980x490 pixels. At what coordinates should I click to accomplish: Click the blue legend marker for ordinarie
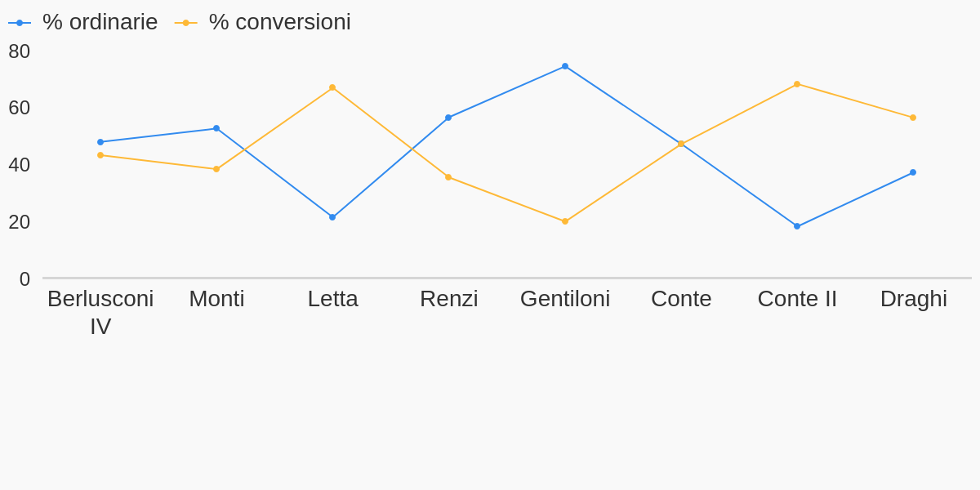(20, 23)
